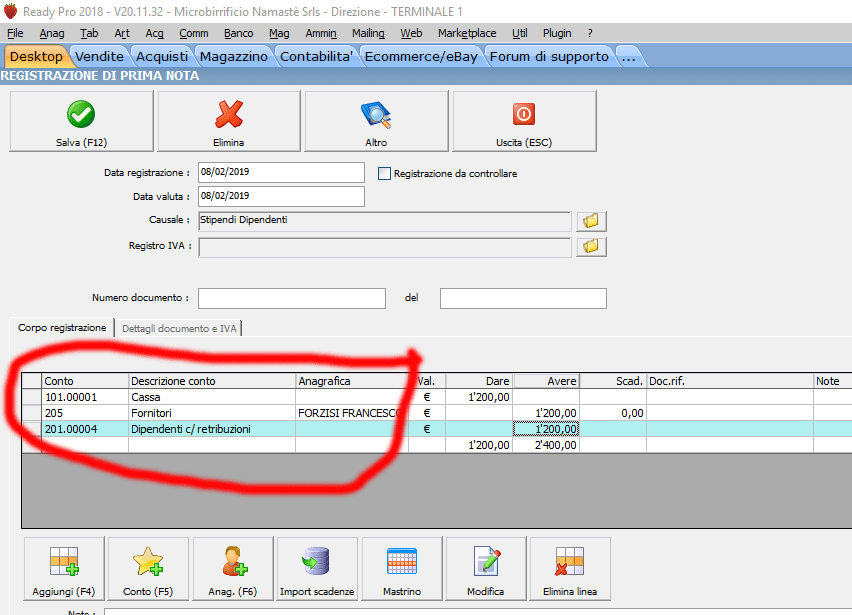Click the Dare column header

coord(479,381)
